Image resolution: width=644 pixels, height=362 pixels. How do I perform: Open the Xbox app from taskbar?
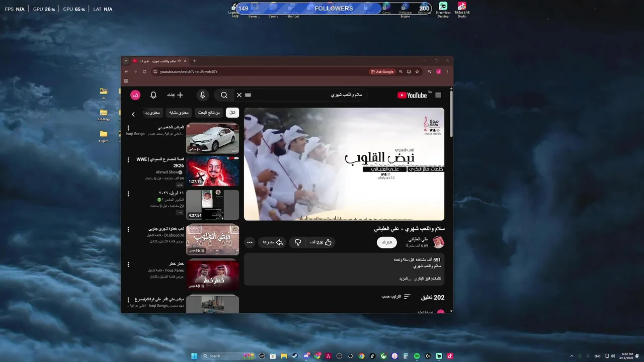(383, 356)
